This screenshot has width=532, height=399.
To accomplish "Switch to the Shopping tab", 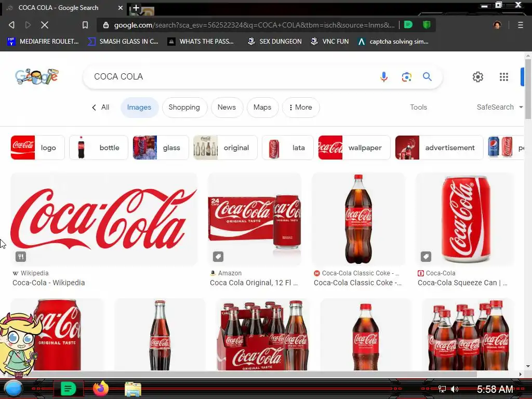I will [x=184, y=107].
